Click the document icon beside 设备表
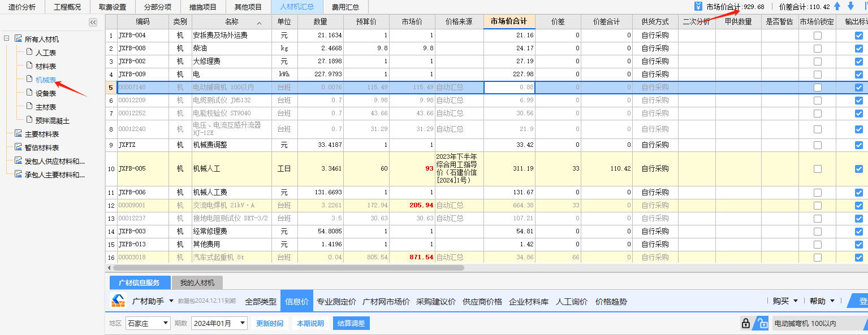868x335 pixels. [x=29, y=93]
